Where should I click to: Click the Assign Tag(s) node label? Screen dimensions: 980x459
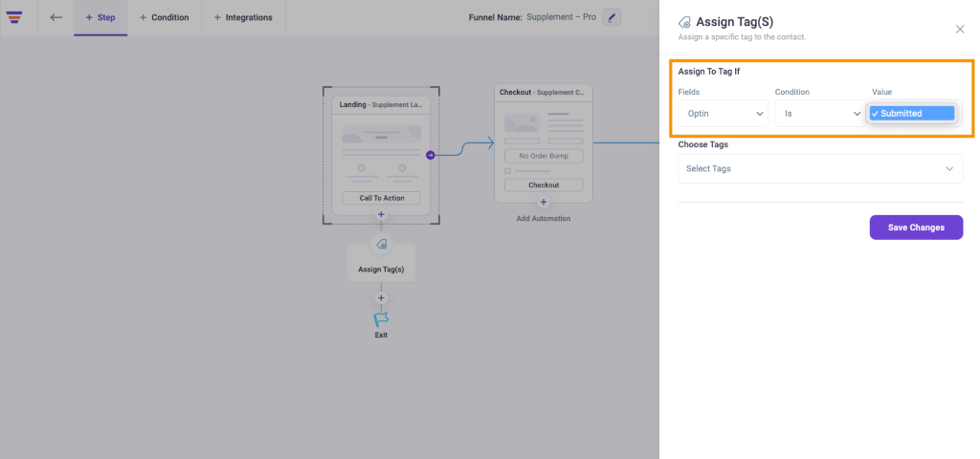point(381,270)
